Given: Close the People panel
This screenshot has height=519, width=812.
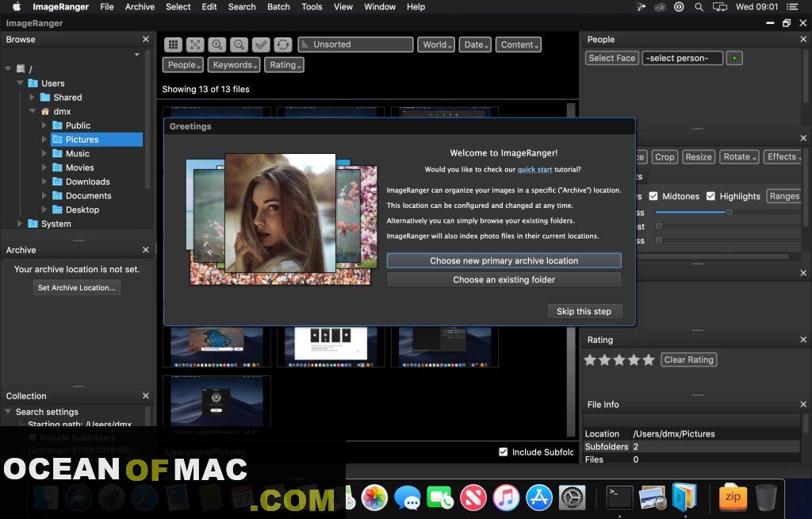Looking at the screenshot, I should pos(803,40).
